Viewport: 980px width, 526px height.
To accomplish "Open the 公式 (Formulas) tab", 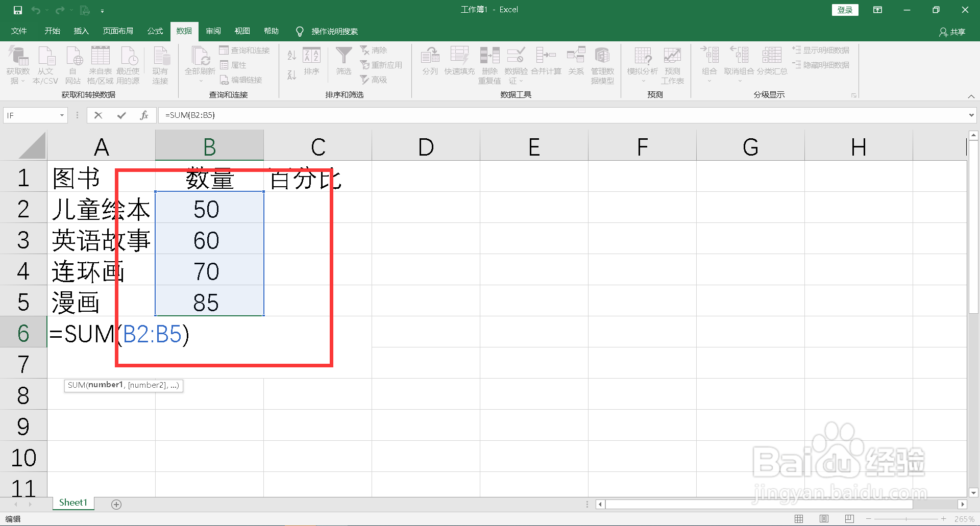I will click(155, 31).
